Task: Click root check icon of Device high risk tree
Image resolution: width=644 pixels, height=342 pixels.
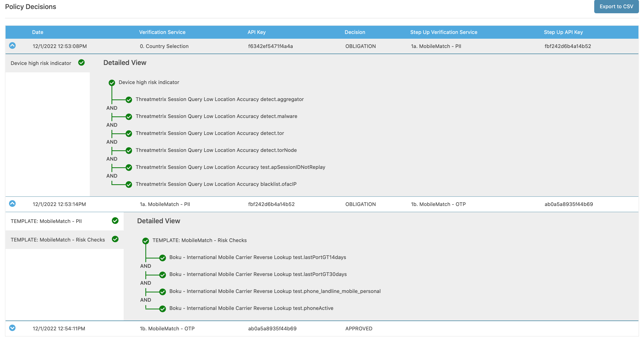Action: click(x=112, y=83)
